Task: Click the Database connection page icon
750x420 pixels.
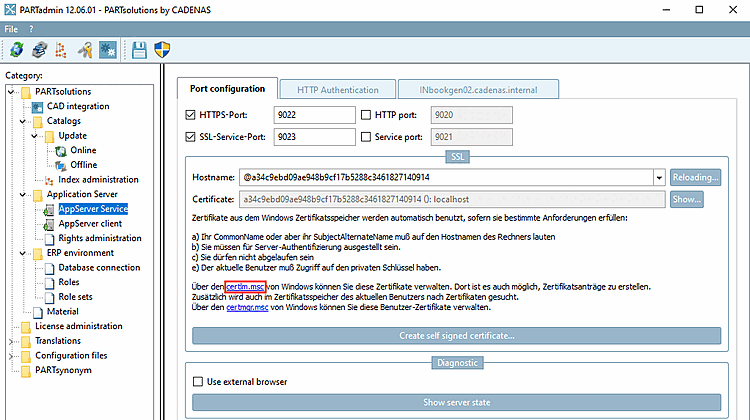Action: pos(49,268)
